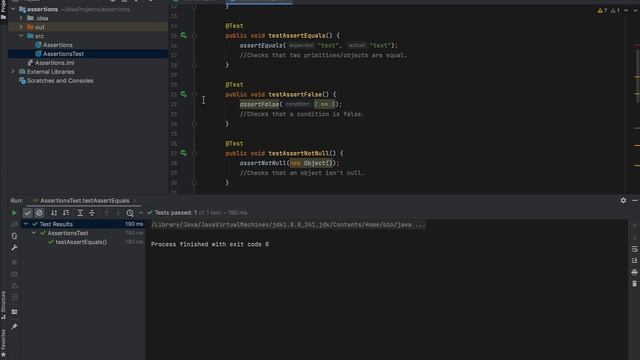The image size is (640, 360).
Task: Select Assertions.iml file
Action: tap(54, 63)
